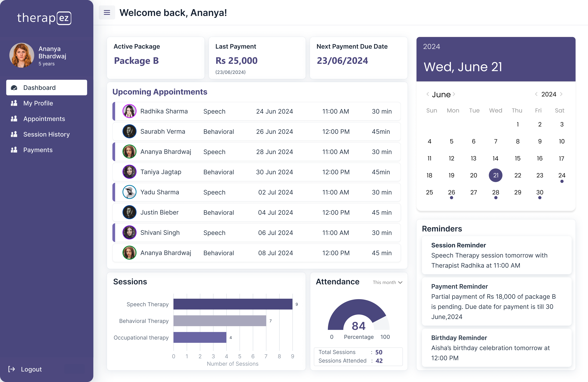Select June 26 on the calendar
The image size is (588, 382).
[x=451, y=192]
